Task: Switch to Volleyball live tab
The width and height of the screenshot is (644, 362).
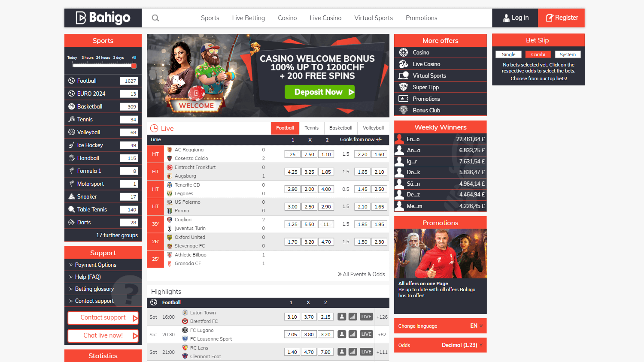Action: pos(374,128)
